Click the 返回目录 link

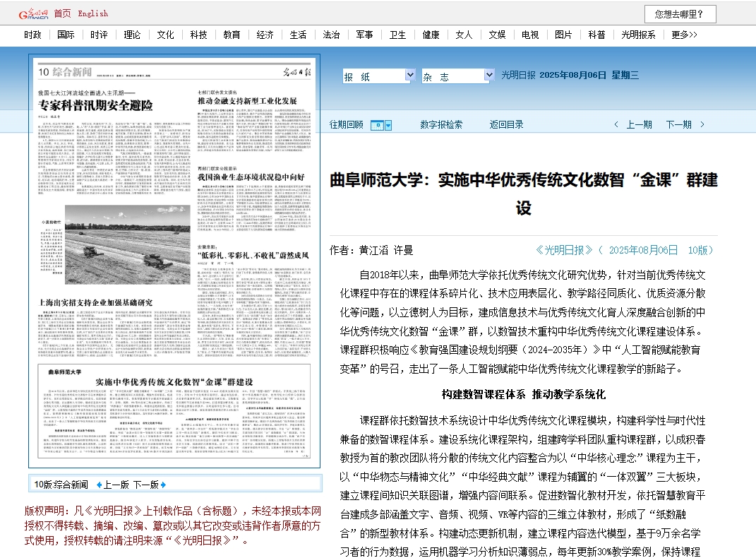click(507, 125)
